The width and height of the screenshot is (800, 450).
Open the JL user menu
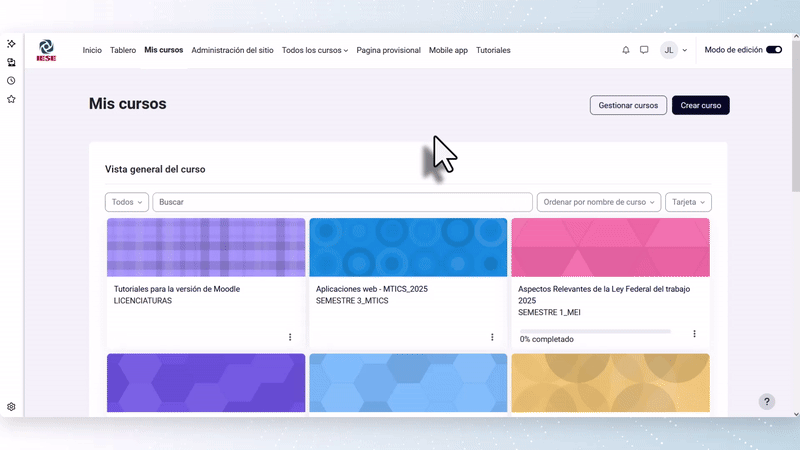point(674,50)
